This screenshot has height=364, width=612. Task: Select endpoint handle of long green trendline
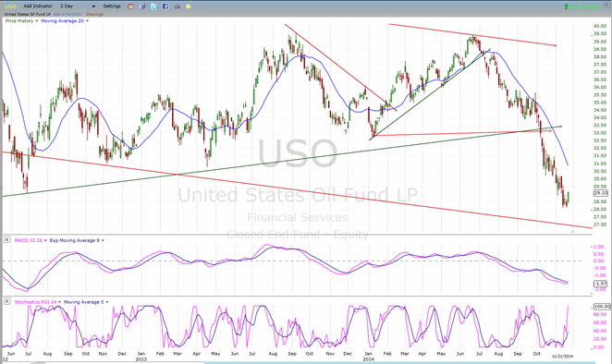pyautogui.click(x=561, y=126)
